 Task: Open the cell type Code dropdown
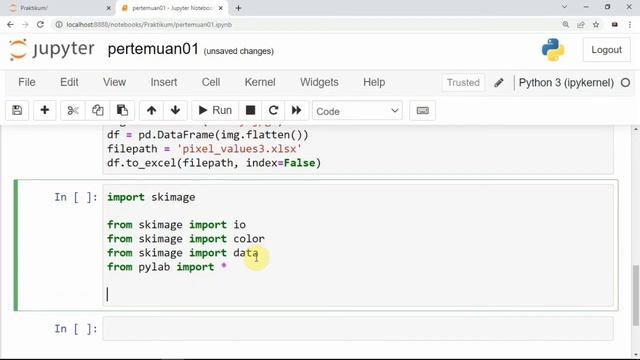(x=357, y=111)
